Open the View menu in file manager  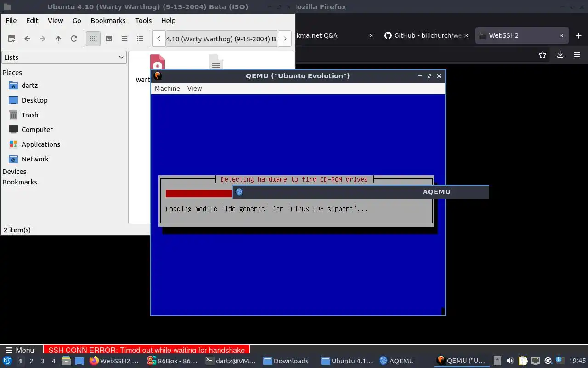coord(55,21)
